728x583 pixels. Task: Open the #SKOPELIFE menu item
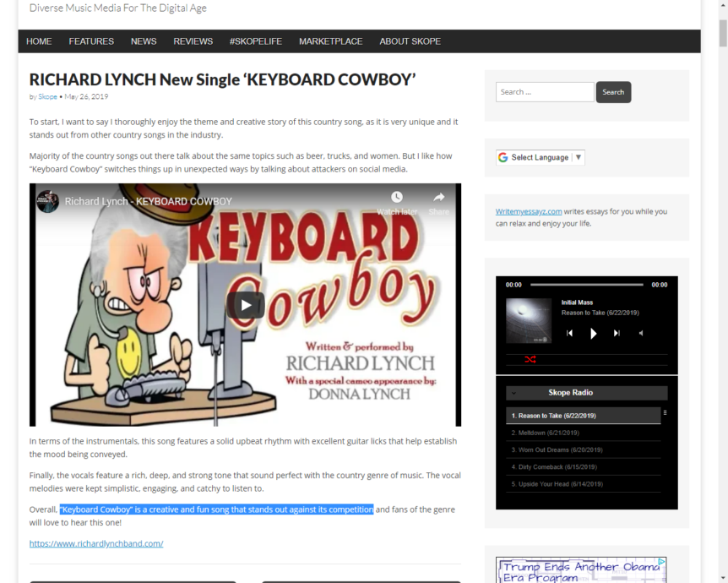tap(256, 41)
